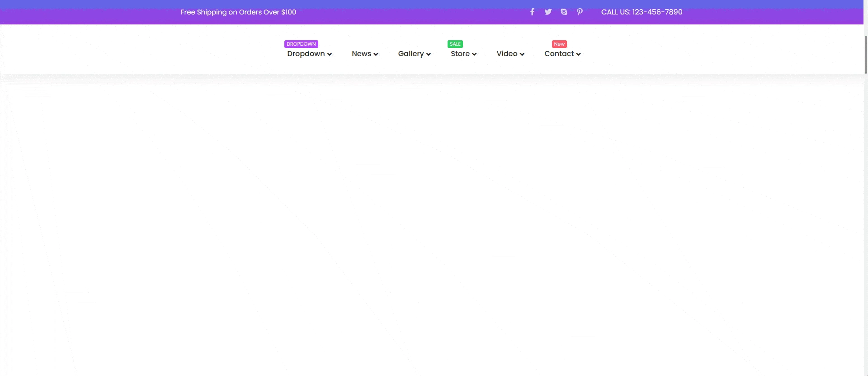
Task: Click the CALL US phone number
Action: (642, 12)
